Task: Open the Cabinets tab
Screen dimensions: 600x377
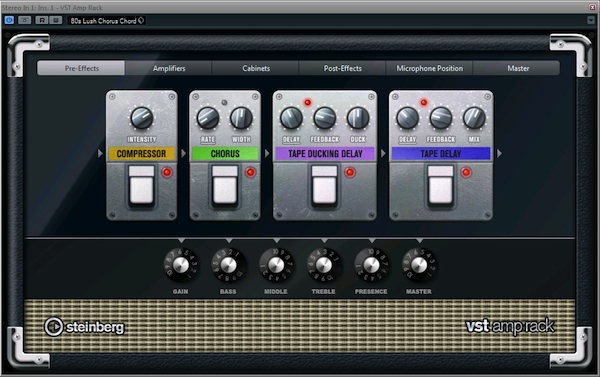Action: pyautogui.click(x=256, y=68)
